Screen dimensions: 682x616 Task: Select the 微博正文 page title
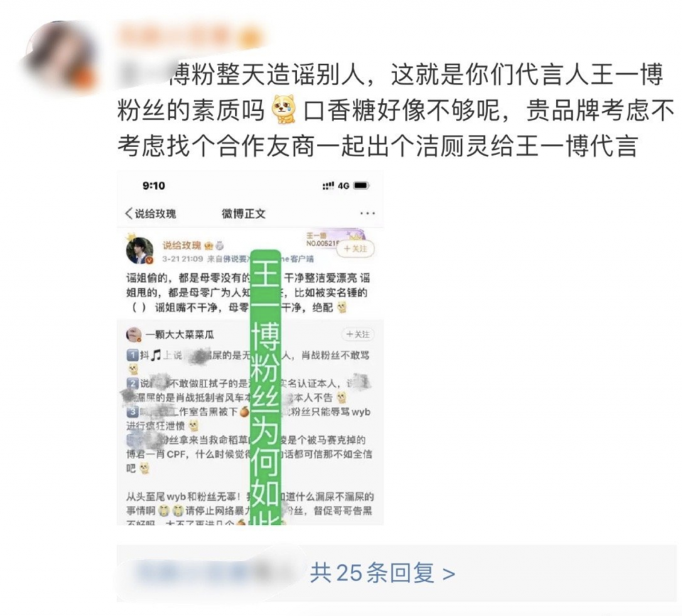tap(243, 214)
